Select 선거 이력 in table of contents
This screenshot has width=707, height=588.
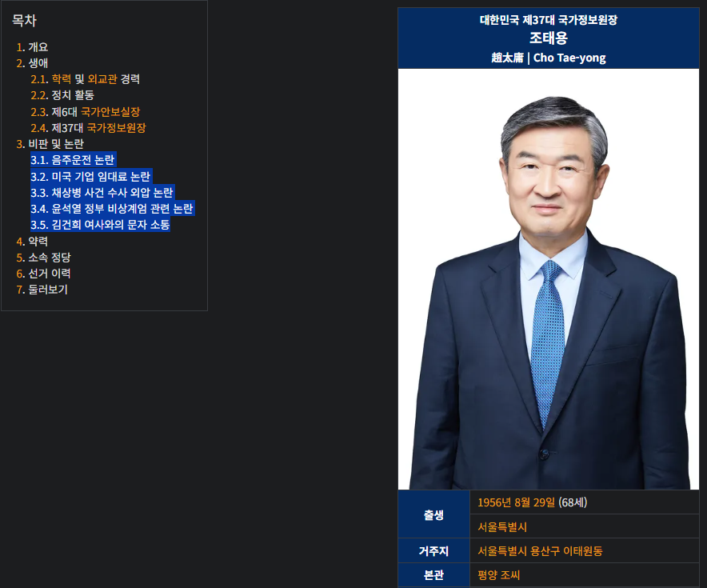[x=50, y=273]
